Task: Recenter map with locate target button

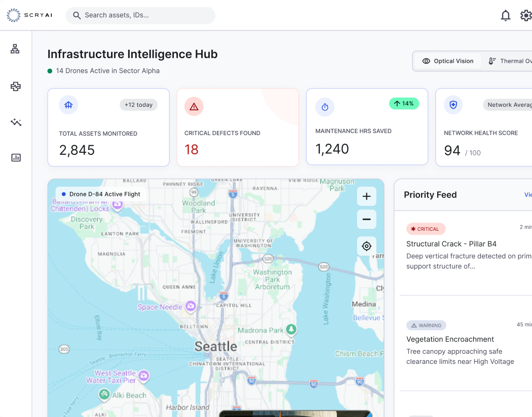Action: (x=366, y=246)
